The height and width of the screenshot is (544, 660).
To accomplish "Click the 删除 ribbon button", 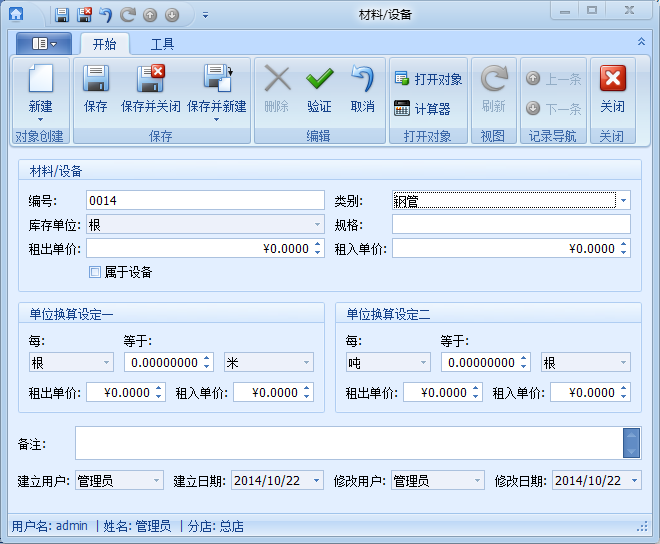I will [277, 89].
